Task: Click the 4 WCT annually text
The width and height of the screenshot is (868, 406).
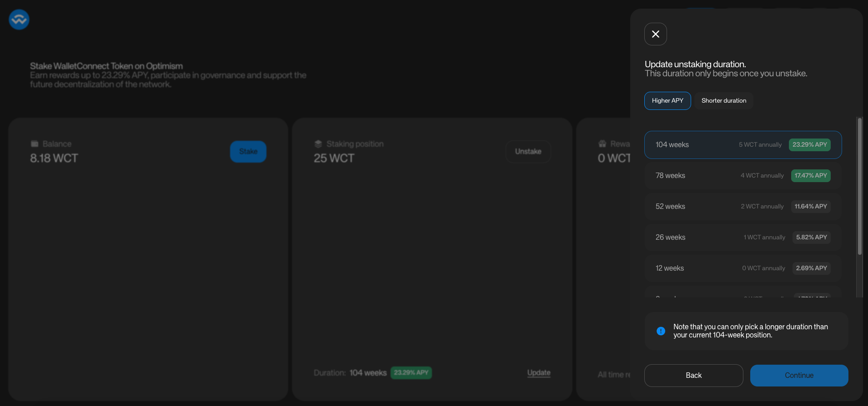Action: point(762,176)
